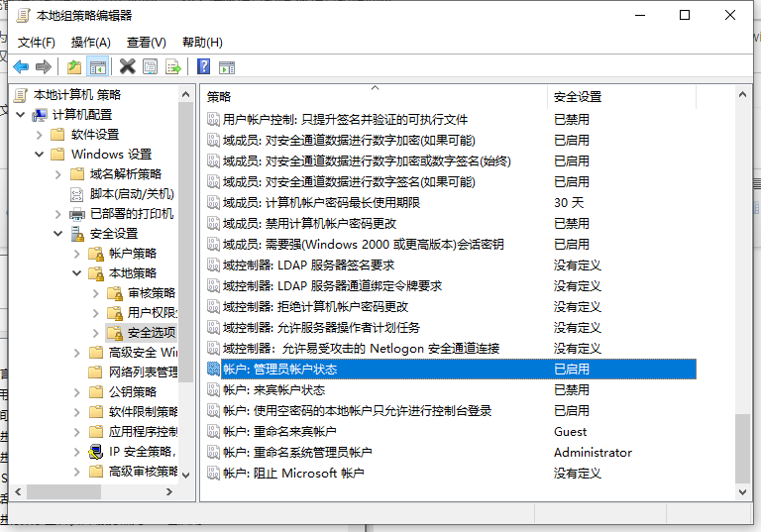This screenshot has width=761, height=532.
Task: Click the Up One Level folder icon
Action: click(x=74, y=67)
